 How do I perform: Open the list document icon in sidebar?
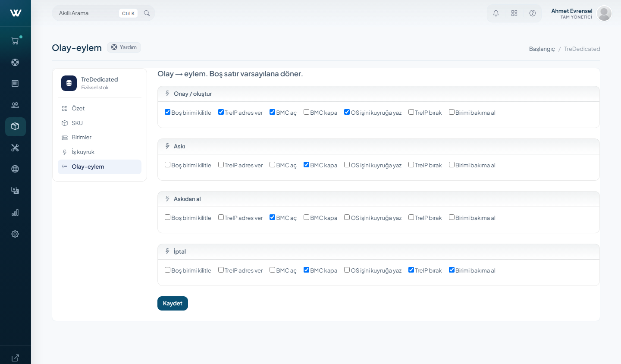15,83
